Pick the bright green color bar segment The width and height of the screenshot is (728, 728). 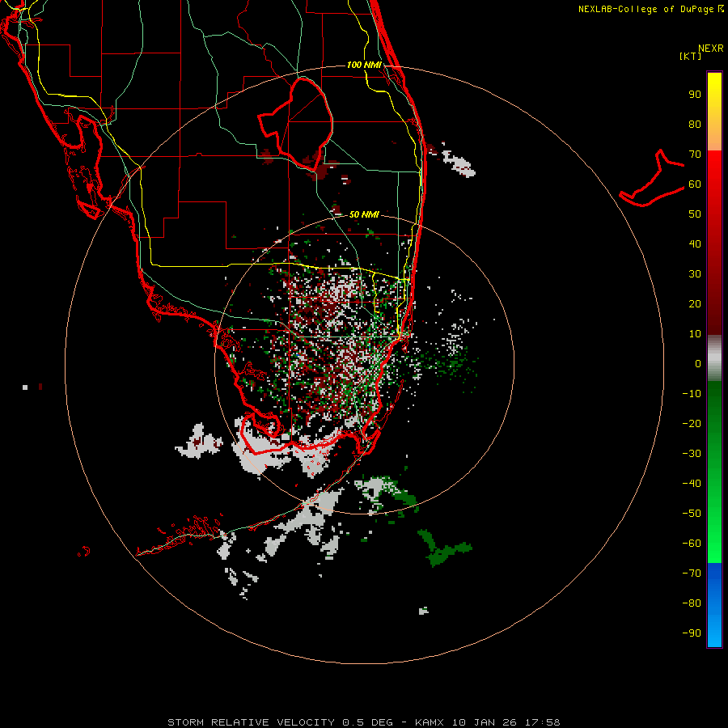tap(714, 525)
